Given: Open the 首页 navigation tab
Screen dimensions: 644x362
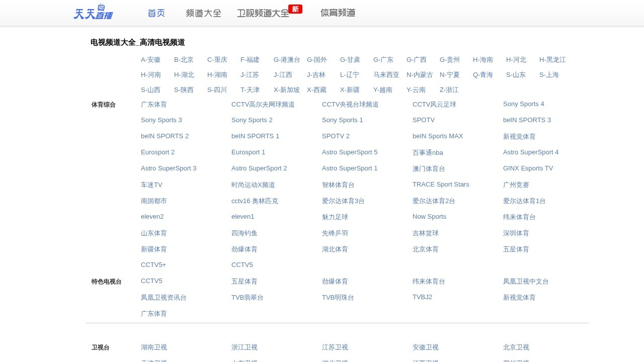Looking at the screenshot, I should point(156,13).
